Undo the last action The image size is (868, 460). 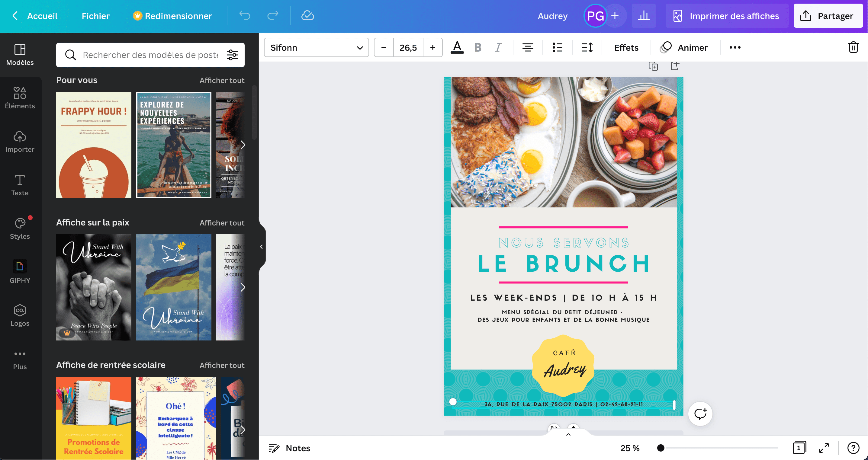(245, 15)
